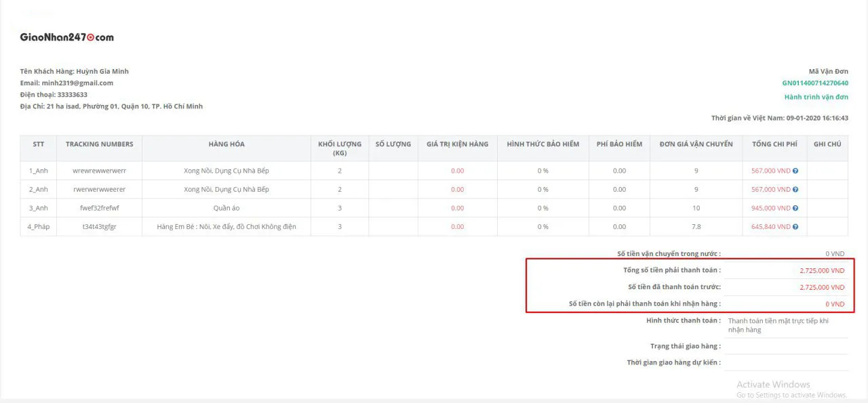Select unit price 10 cell
Image resolution: width=868 pixels, height=403 pixels.
pyautogui.click(x=696, y=208)
